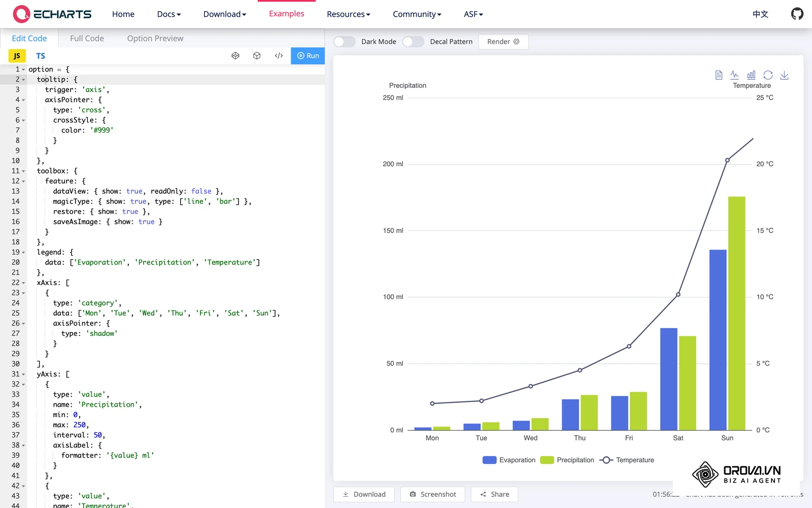Image resolution: width=812 pixels, height=508 pixels.
Task: Run the code with Run button
Action: tap(308, 56)
